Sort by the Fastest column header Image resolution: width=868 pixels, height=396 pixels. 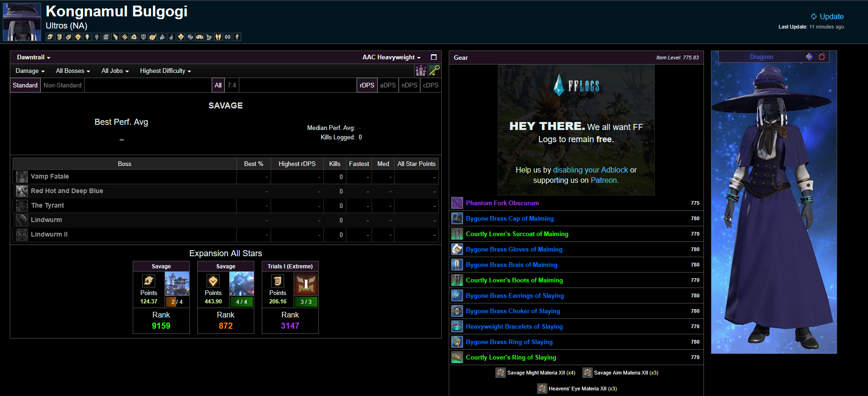click(x=359, y=164)
